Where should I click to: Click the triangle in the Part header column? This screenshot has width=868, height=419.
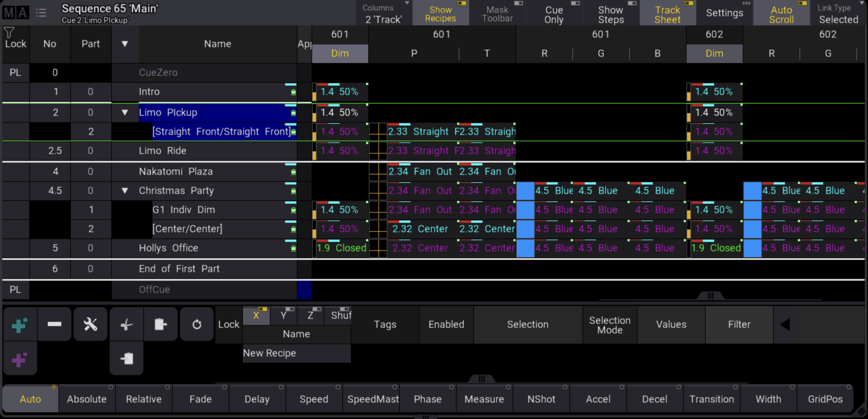(125, 44)
